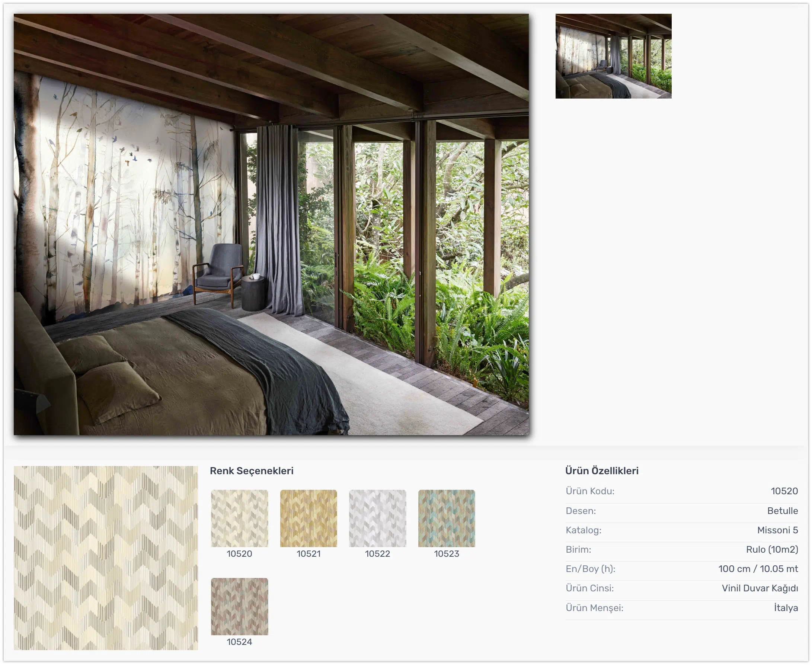Pick the teal swatch 10523
The height and width of the screenshot is (665, 812).
(447, 518)
